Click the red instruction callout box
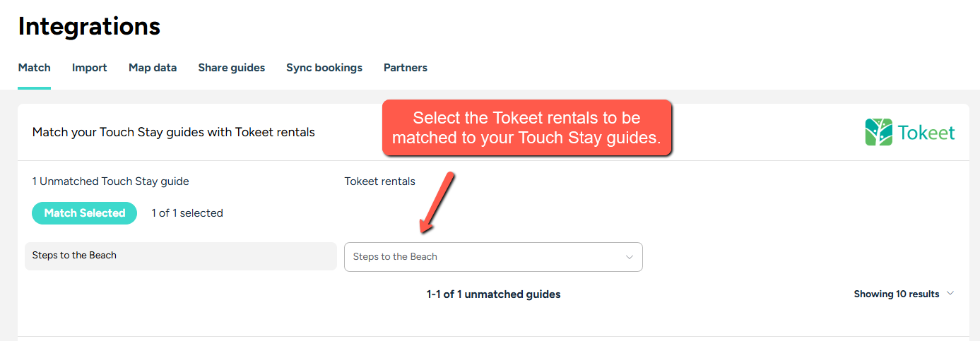The height and width of the screenshot is (341, 980). tap(526, 128)
